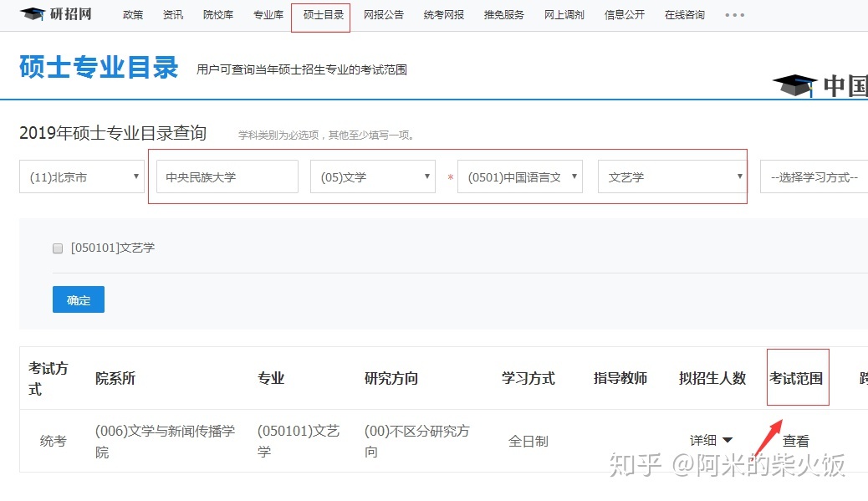Select 网上调剂 in the top navigation
The image size is (868, 501).
(564, 15)
